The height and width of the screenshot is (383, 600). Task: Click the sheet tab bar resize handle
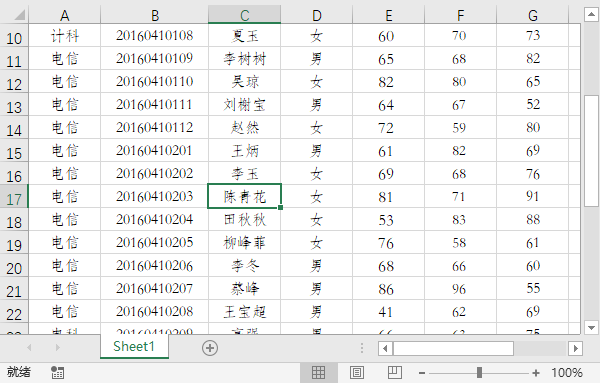[x=362, y=348]
